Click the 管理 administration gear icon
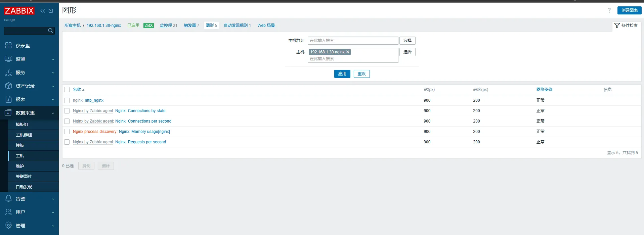Image resolution: width=644 pixels, height=235 pixels. (8, 225)
